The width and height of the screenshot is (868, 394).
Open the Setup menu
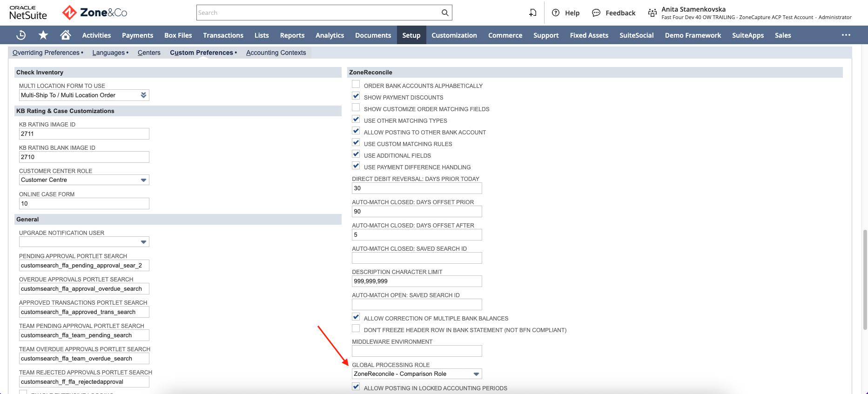tap(411, 35)
